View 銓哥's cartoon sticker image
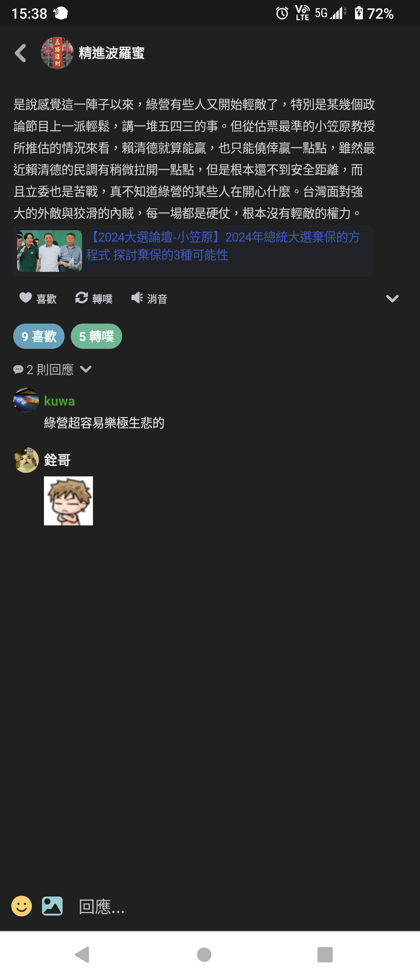 click(68, 501)
